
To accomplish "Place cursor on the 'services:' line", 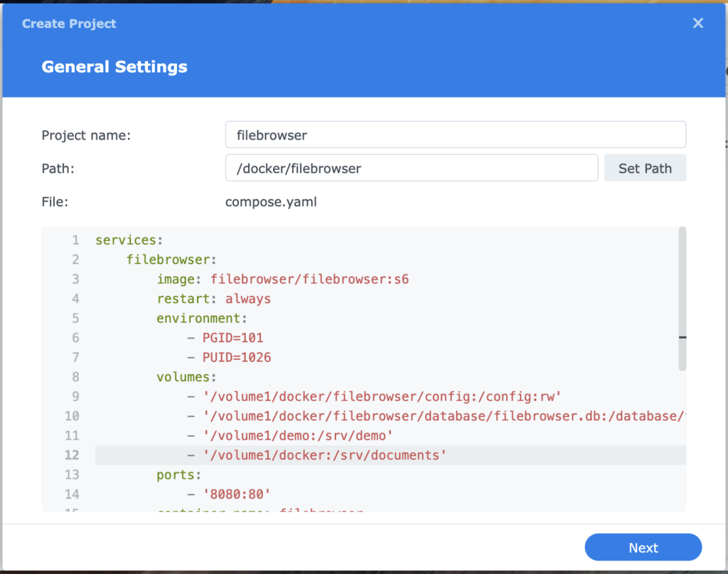I will 129,240.
